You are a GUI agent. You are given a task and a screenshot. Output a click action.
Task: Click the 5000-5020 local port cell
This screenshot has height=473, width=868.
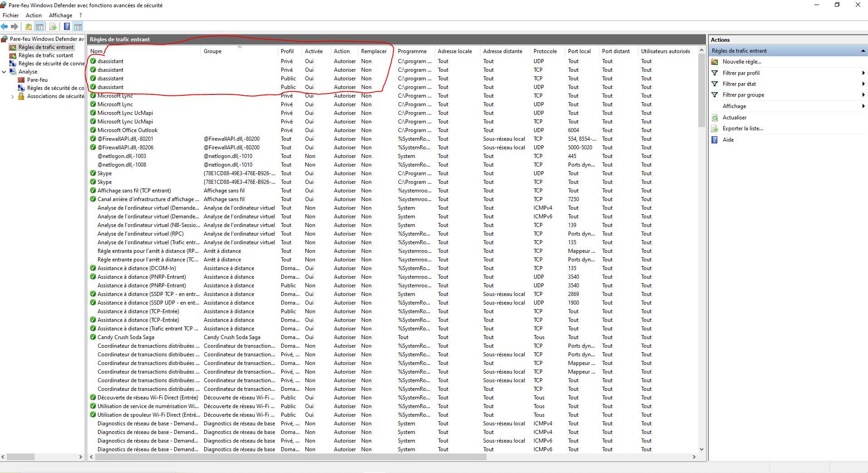[x=580, y=148]
